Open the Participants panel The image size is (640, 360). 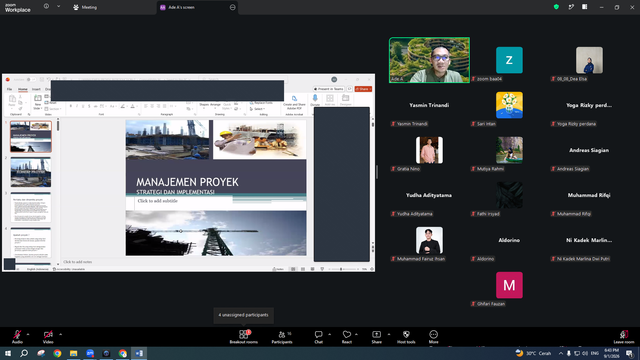pos(282,337)
